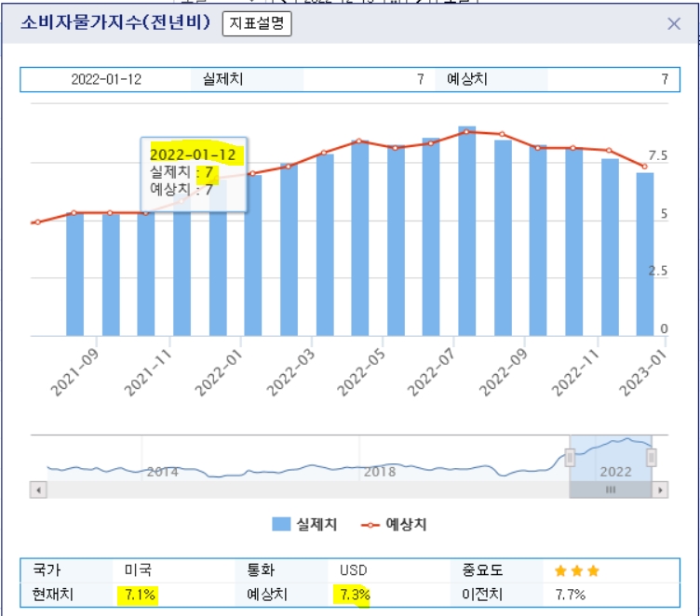Click the 2022-11 axis label

575,373
